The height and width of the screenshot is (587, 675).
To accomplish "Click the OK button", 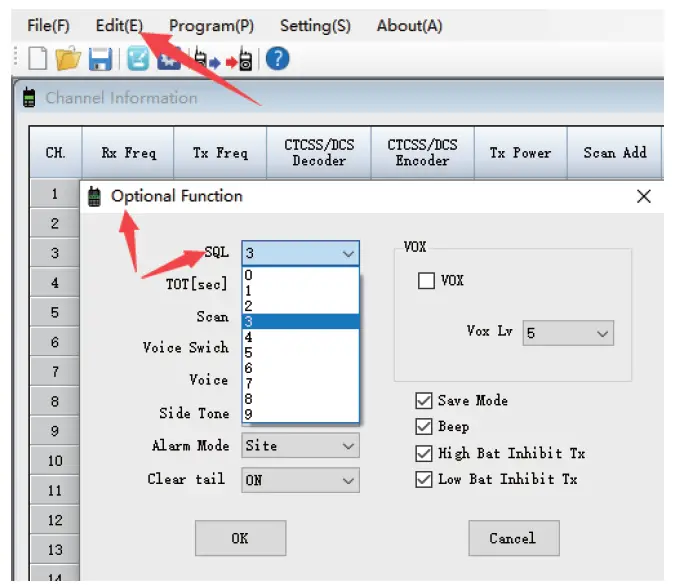I will pos(240,538).
